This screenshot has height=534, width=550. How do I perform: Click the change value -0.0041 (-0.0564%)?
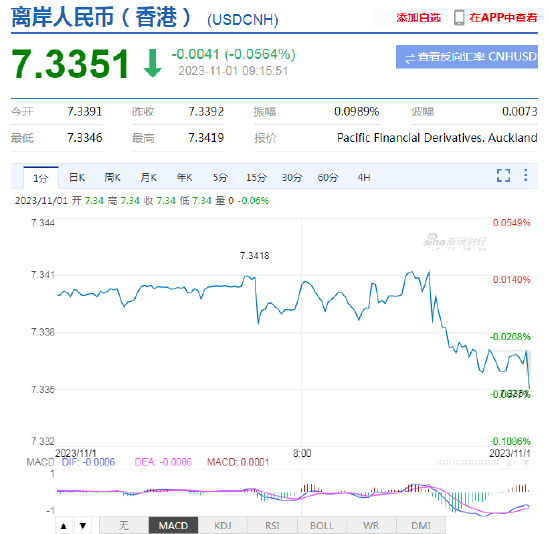(234, 54)
